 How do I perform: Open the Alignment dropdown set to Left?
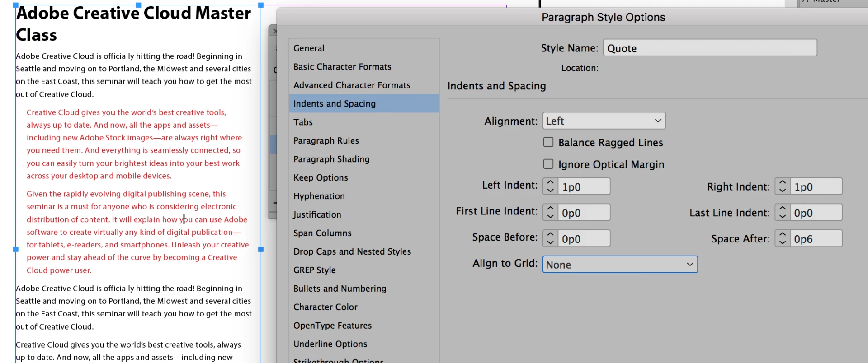coord(604,121)
